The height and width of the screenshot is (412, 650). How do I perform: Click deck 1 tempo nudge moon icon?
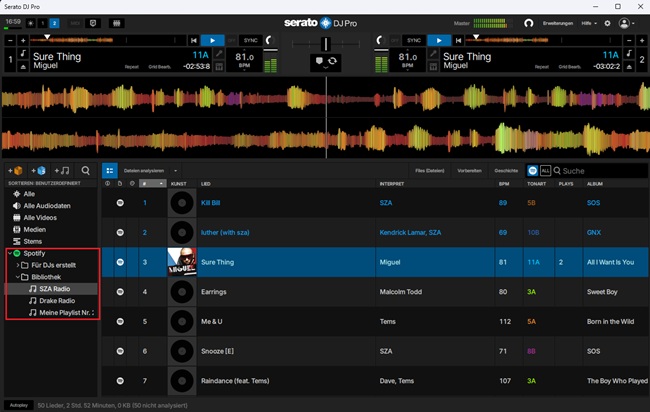(270, 40)
